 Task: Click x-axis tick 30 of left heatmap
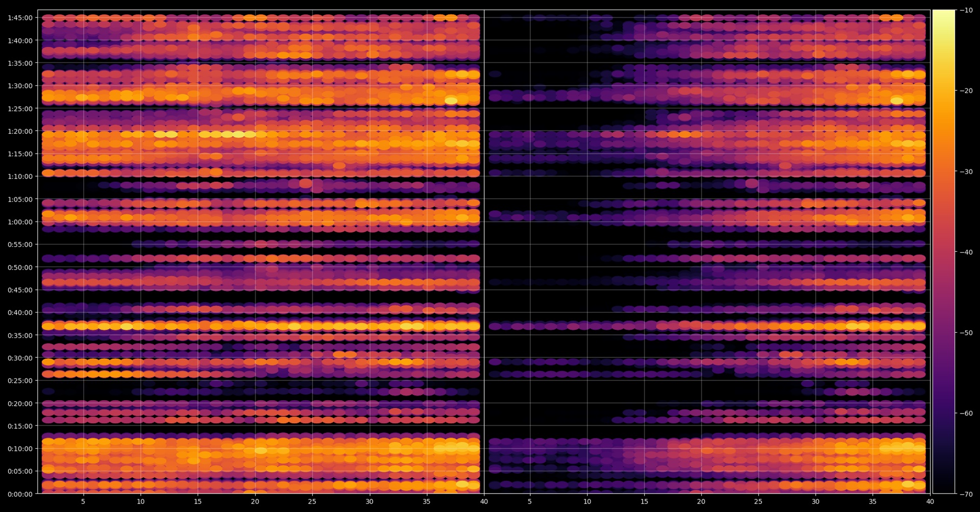click(369, 502)
